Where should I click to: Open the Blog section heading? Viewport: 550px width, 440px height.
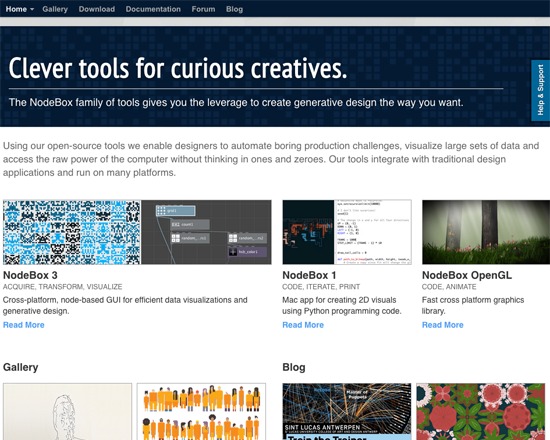pyautogui.click(x=294, y=367)
